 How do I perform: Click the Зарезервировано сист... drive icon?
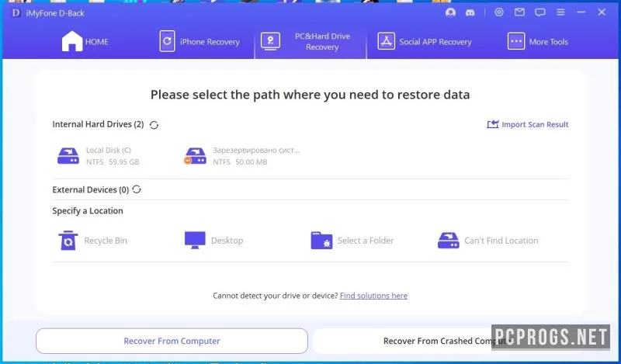coord(196,156)
